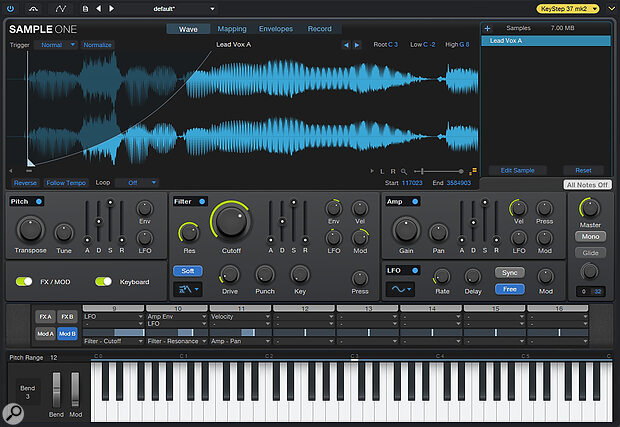Open the Trigger Normal dropdown
The width and height of the screenshot is (620, 427).
(x=55, y=45)
